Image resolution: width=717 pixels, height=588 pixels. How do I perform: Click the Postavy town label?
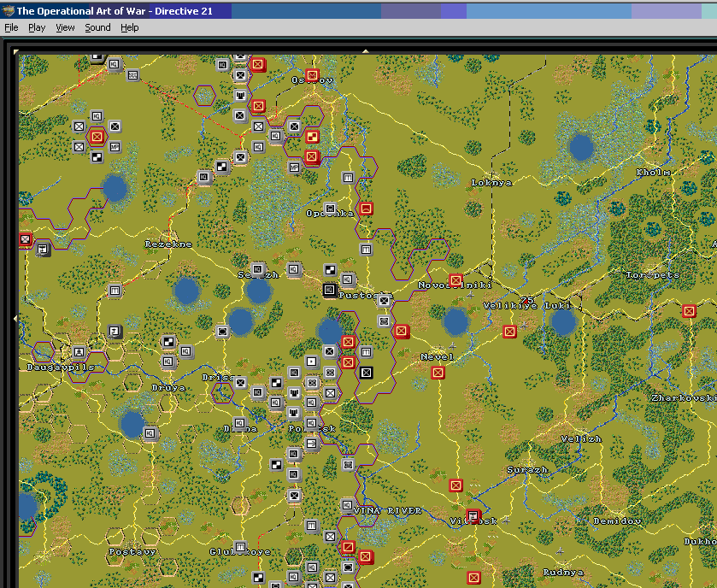(x=132, y=552)
